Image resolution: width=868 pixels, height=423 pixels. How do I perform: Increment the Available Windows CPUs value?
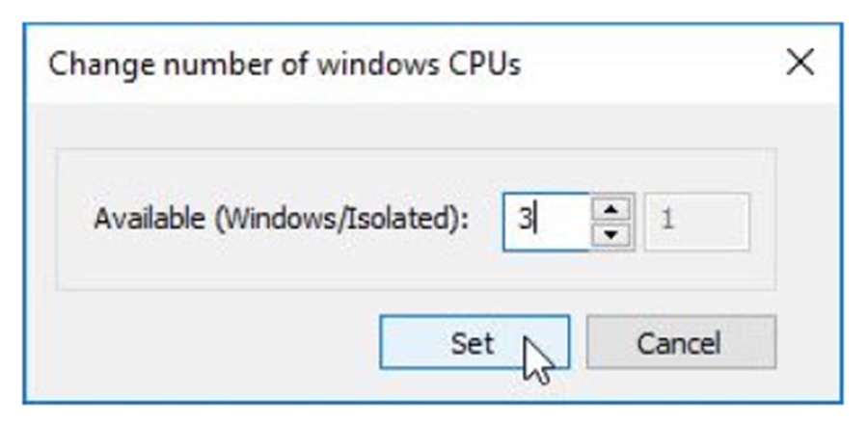[x=611, y=209]
